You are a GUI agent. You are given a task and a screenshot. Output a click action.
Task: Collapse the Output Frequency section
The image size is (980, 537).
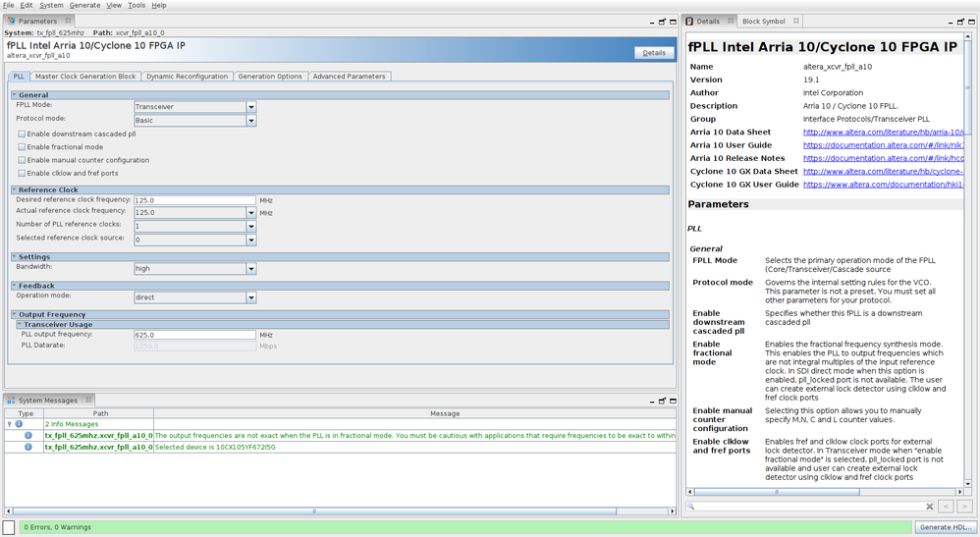[14, 314]
